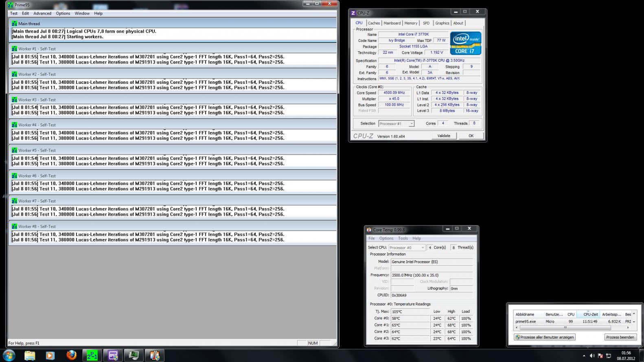Image resolution: width=644 pixels, height=362 pixels.
Task: Switch to CPU-Z SPD tab
Action: [x=426, y=23]
